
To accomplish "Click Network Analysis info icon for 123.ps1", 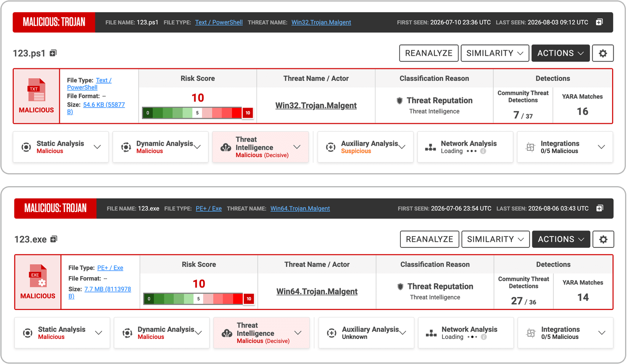I will (483, 151).
